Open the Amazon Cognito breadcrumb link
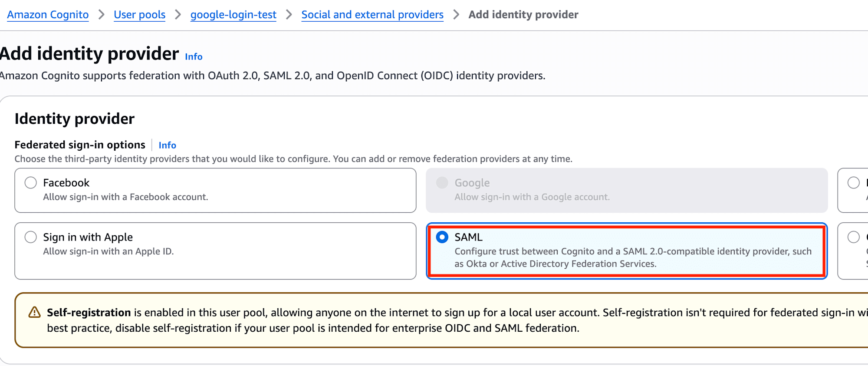 (48, 15)
